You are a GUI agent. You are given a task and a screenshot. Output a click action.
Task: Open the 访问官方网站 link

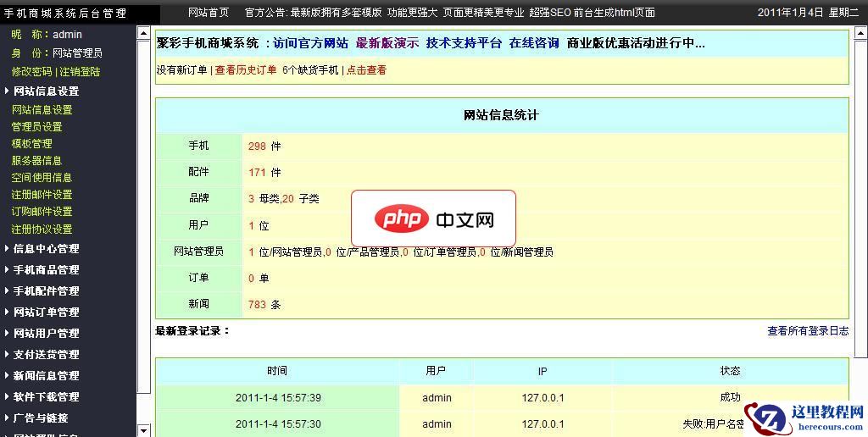310,43
